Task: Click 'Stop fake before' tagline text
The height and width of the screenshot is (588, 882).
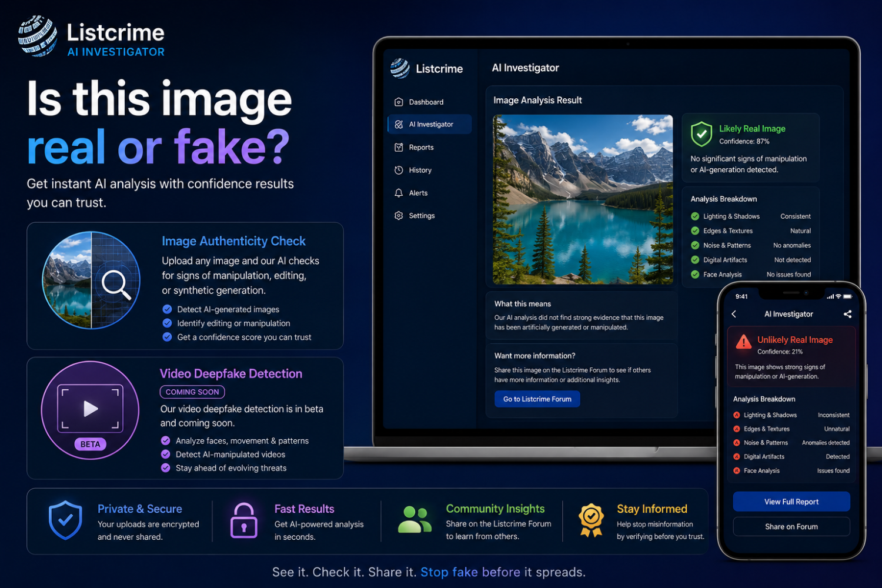Action: coord(470,572)
